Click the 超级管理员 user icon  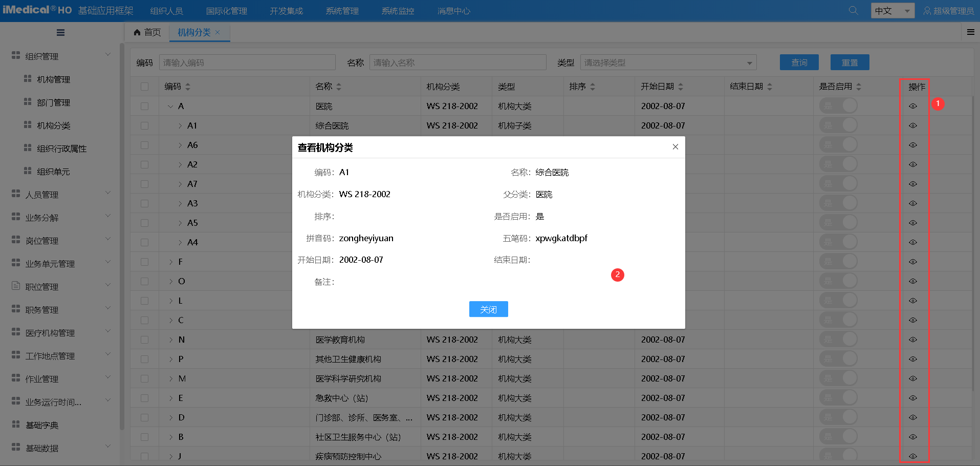928,10
